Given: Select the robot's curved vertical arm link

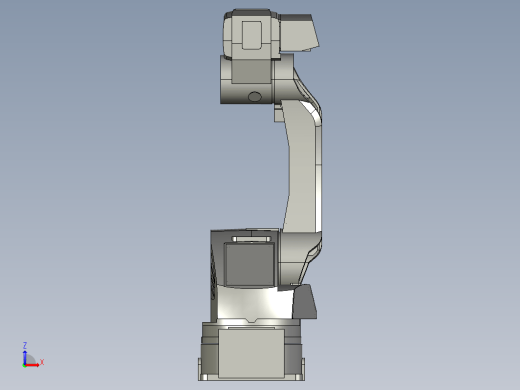Looking at the screenshot, I should (x=303, y=167).
